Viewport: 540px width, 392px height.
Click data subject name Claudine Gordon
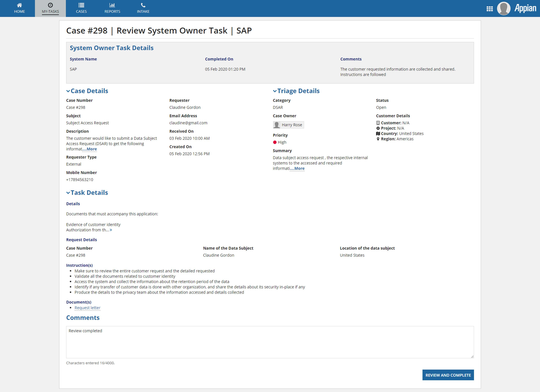(218, 255)
